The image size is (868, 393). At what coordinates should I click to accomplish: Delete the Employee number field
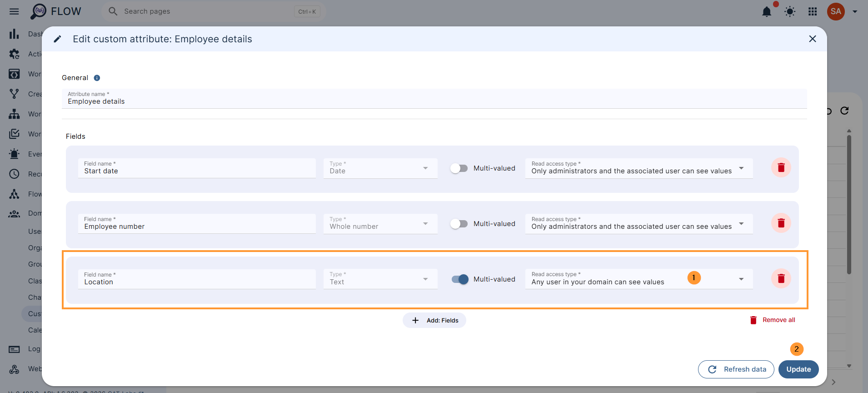781,223
